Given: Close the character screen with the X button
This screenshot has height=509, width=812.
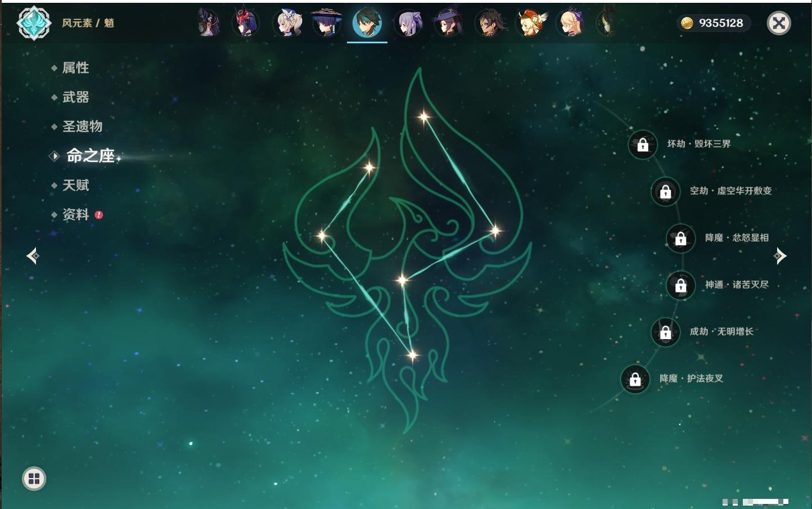Looking at the screenshot, I should [779, 23].
